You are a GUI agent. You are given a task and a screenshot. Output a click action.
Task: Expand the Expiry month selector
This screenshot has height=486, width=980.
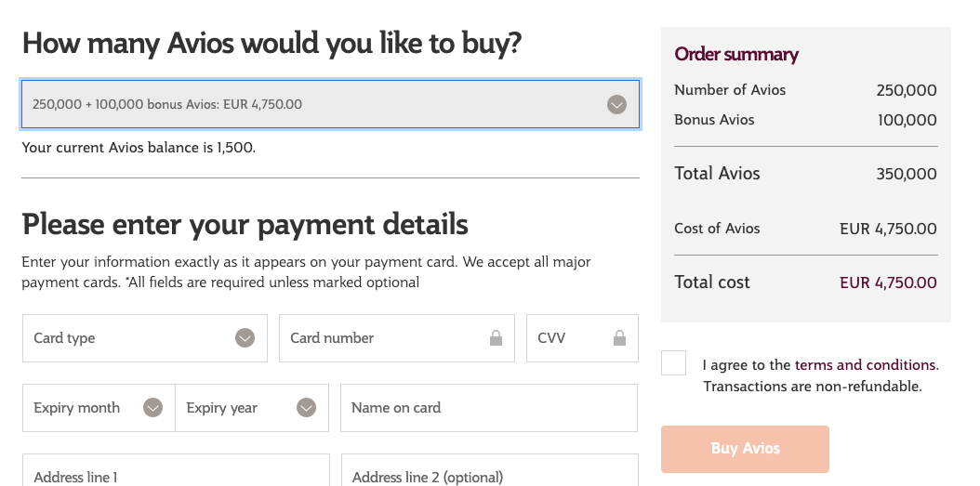pyautogui.click(x=99, y=408)
